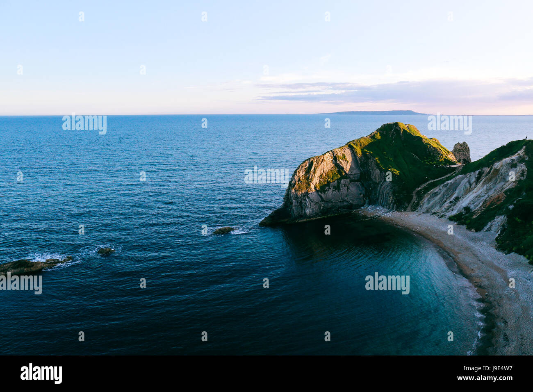Image resolution: width=533 pixels, height=392 pixels.
Task: Click the www.alamy.com web address
Action: (485, 378)
